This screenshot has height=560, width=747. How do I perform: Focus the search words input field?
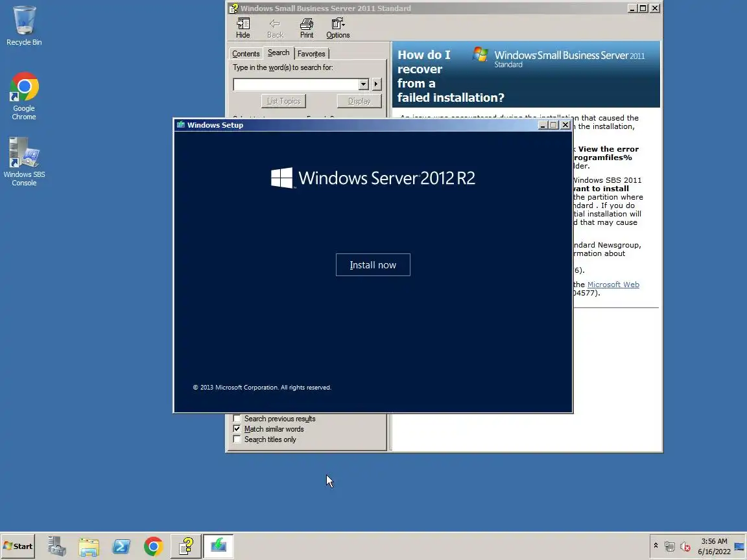pos(296,84)
